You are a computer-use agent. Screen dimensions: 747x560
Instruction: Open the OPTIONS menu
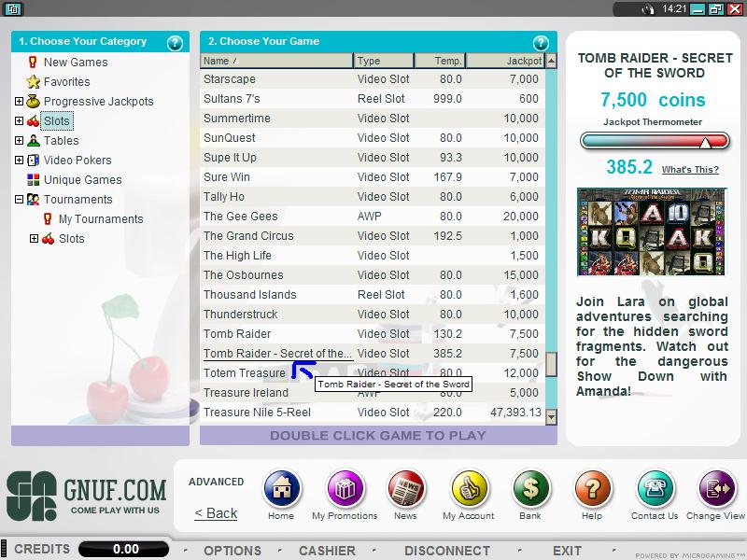click(233, 551)
